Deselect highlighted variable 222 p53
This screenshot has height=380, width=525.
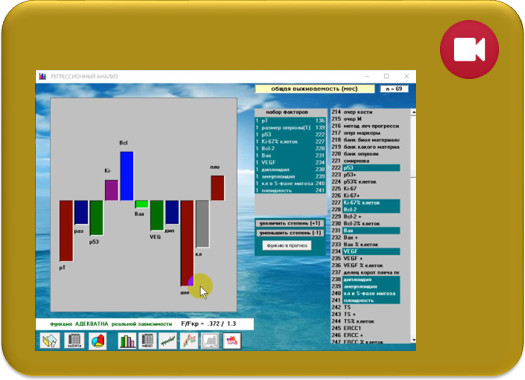pyautogui.click(x=366, y=168)
